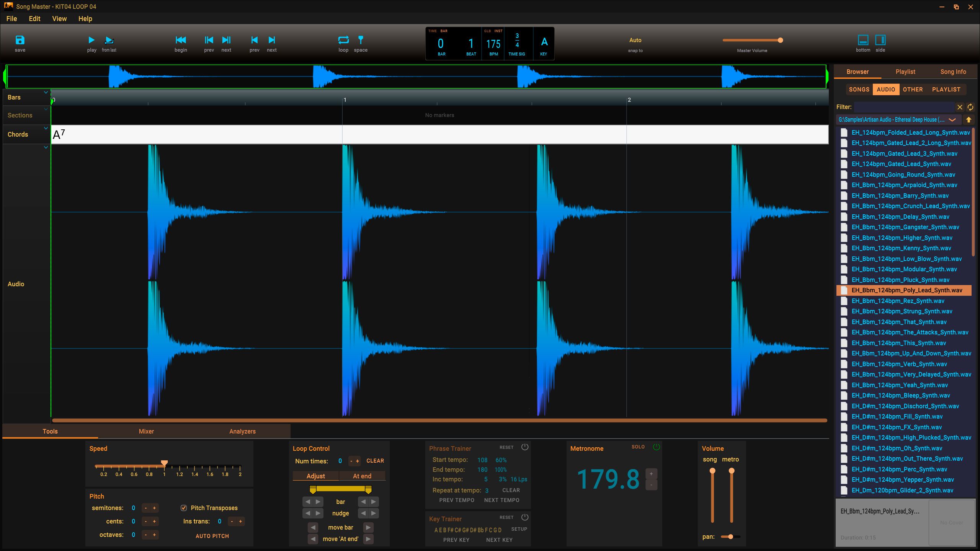
Task: Open the File menu
Action: [x=11, y=19]
